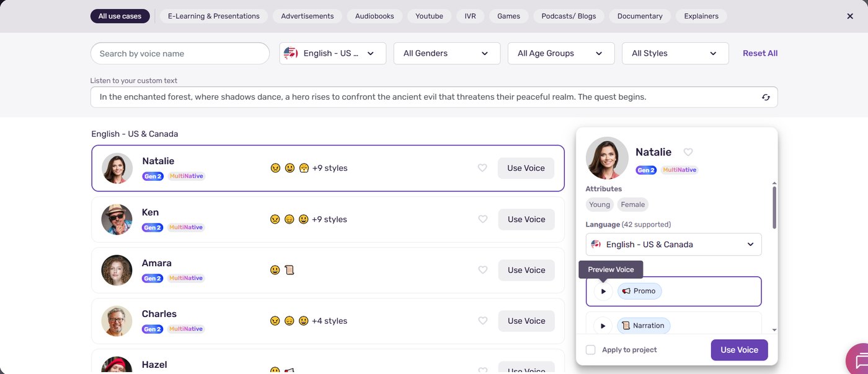Favorite Charles with the heart icon
The height and width of the screenshot is (374, 868).
[x=482, y=321]
